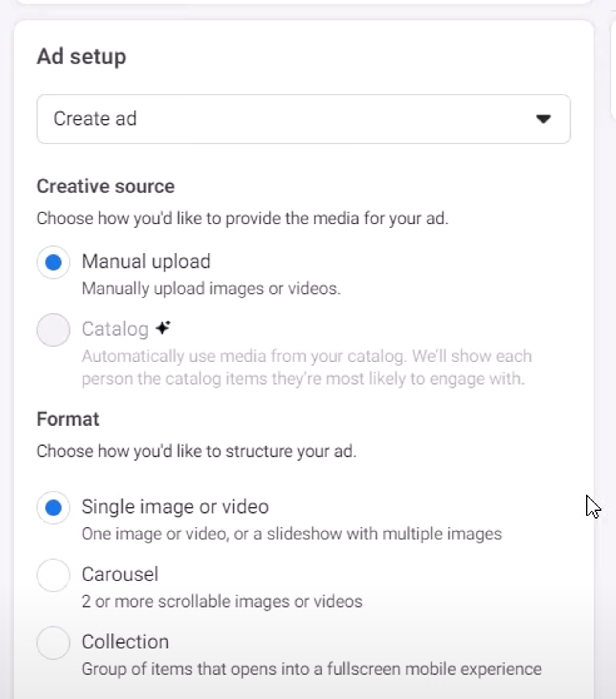
Task: Select the Manual upload radio button
Action: pyautogui.click(x=53, y=262)
